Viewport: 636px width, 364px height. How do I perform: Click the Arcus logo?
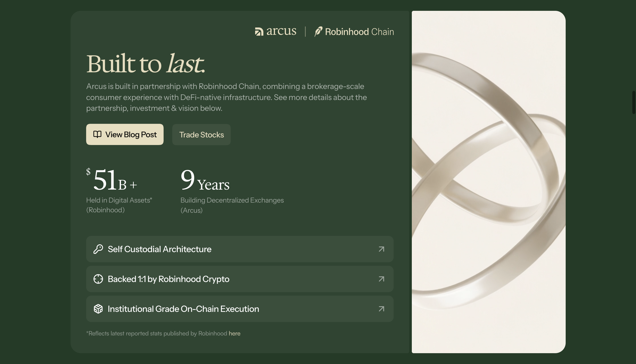pos(275,31)
